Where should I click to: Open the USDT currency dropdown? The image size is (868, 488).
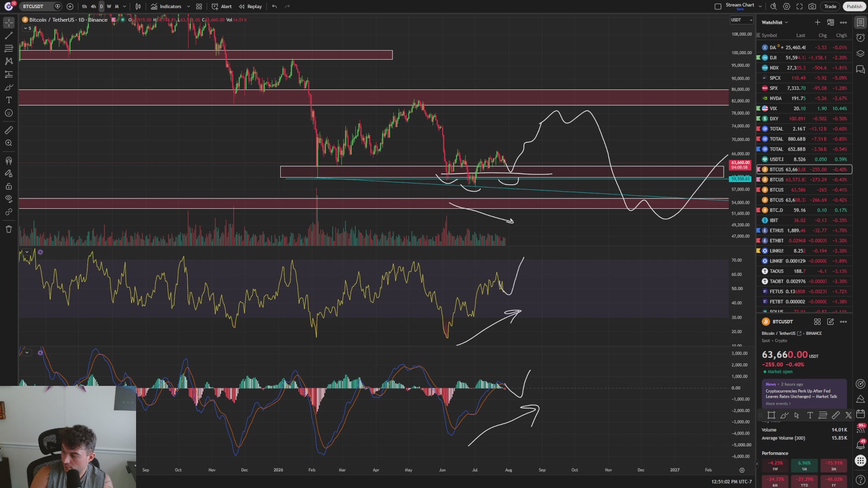click(x=741, y=20)
